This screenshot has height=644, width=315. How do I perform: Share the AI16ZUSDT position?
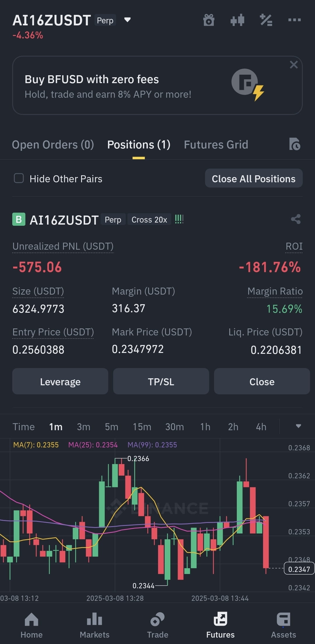click(x=296, y=219)
